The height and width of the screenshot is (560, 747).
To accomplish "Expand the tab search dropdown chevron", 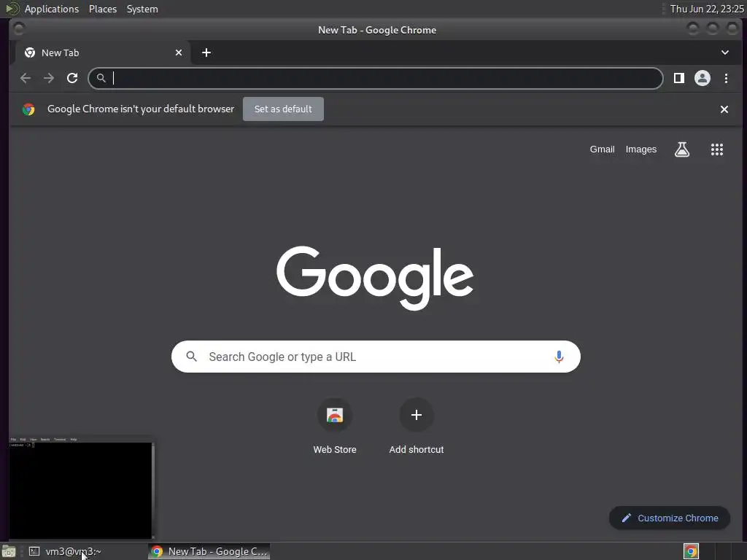I will pos(724,52).
